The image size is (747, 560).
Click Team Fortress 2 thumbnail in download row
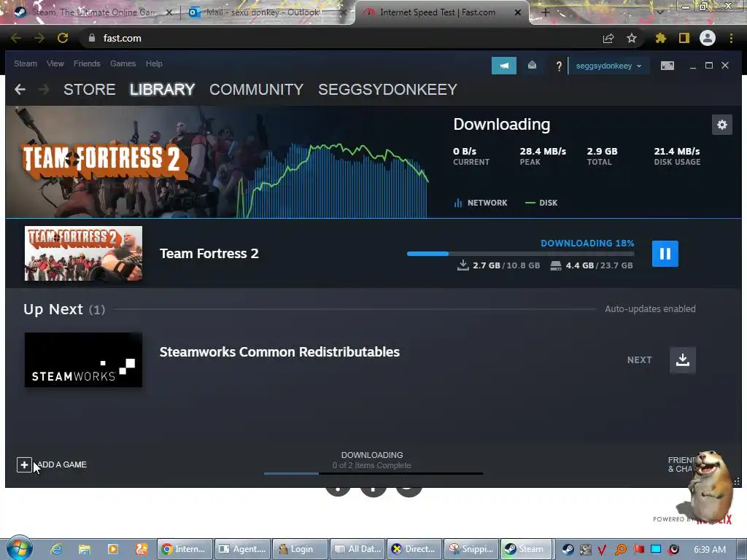point(83,253)
